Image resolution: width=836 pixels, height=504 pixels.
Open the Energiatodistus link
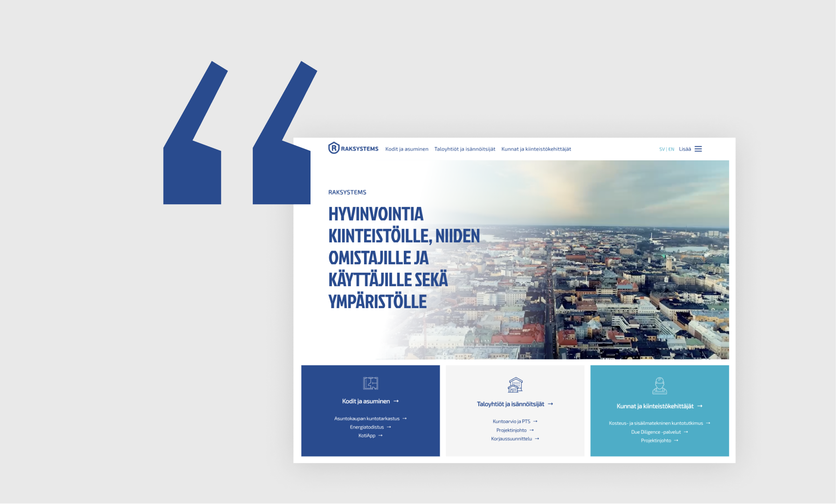370,427
